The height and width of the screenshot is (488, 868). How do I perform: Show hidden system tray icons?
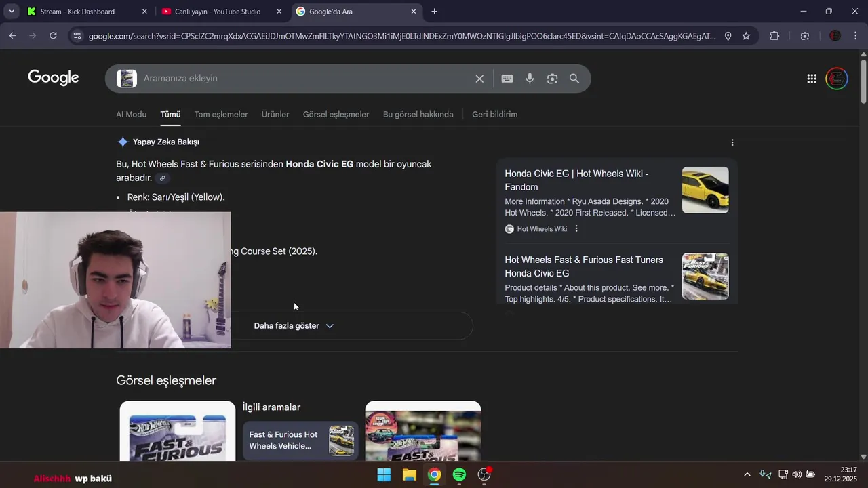point(747,474)
